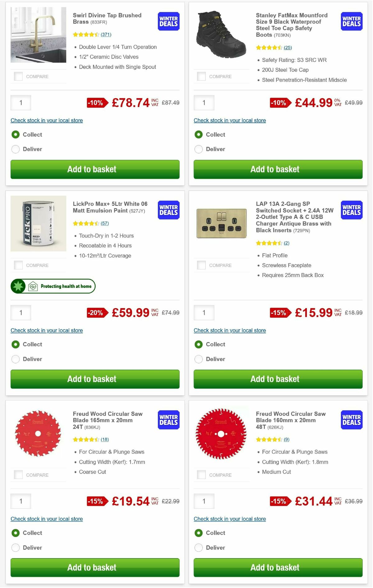Click the Winter Deals badge on Swirl Divine Tap
This screenshot has width=373, height=588.
[x=168, y=21]
